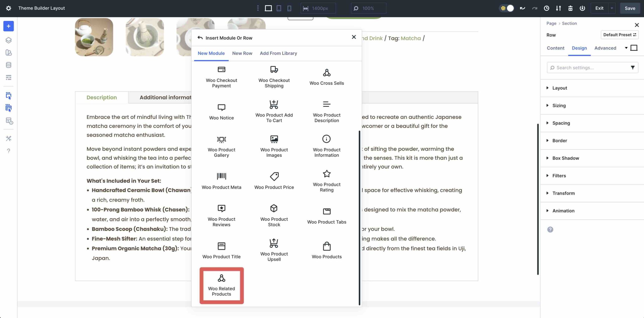The width and height of the screenshot is (644, 318).
Task: Open the New Row tab
Action: tap(242, 53)
